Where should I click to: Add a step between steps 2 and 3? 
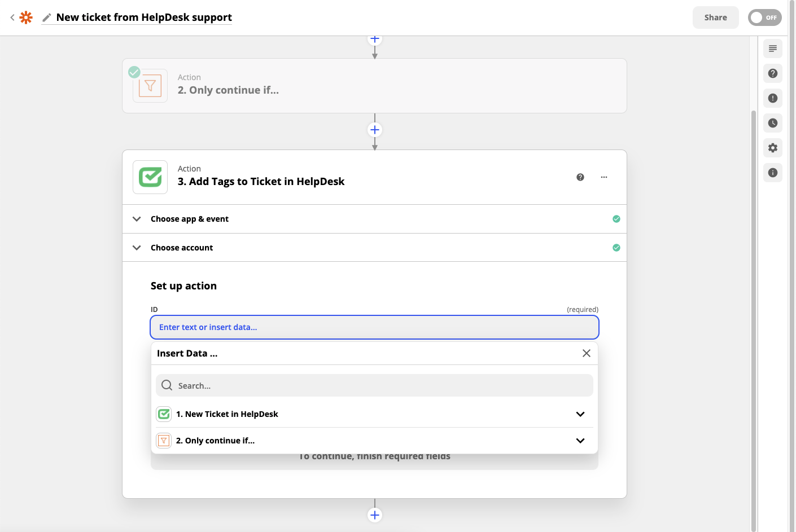tap(375, 130)
